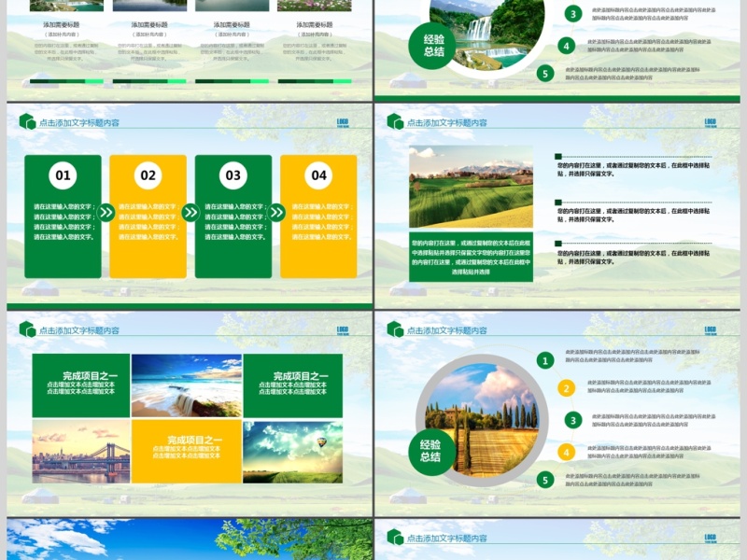
Task: Select the beach waves photo thumbnail
Action: click(186, 385)
